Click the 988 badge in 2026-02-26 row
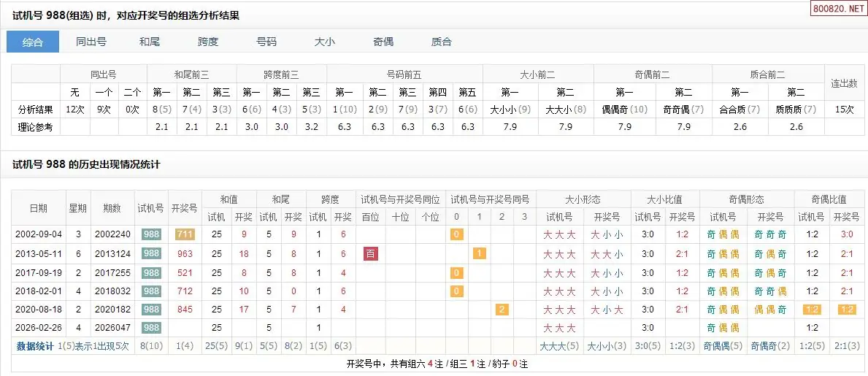This screenshot has width=868, height=376. 151,328
